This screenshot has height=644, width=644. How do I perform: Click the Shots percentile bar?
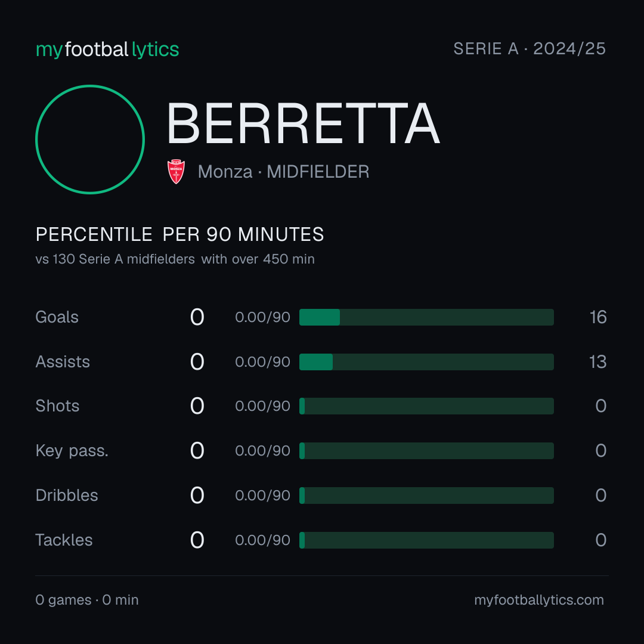426,406
